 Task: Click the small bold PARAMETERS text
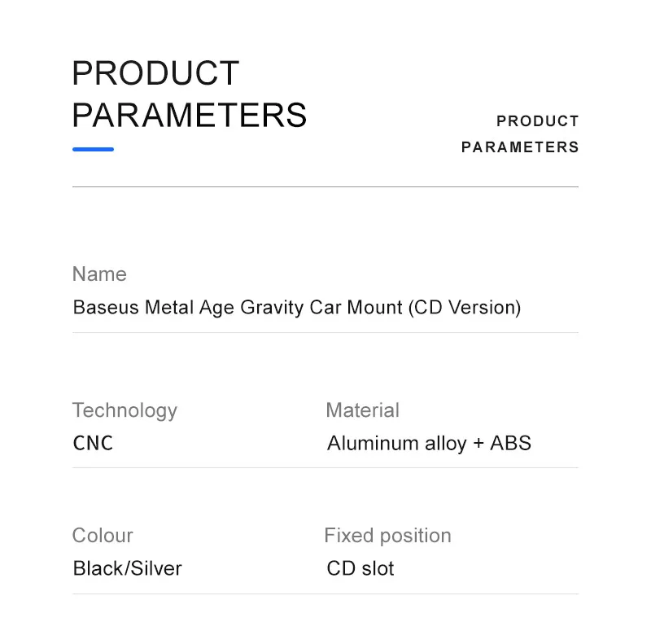click(x=520, y=147)
